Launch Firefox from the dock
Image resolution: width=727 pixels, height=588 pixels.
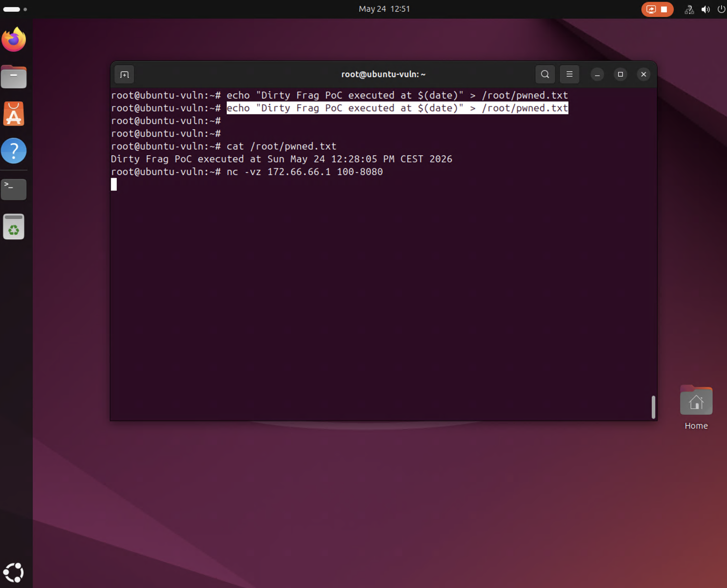pos(14,40)
